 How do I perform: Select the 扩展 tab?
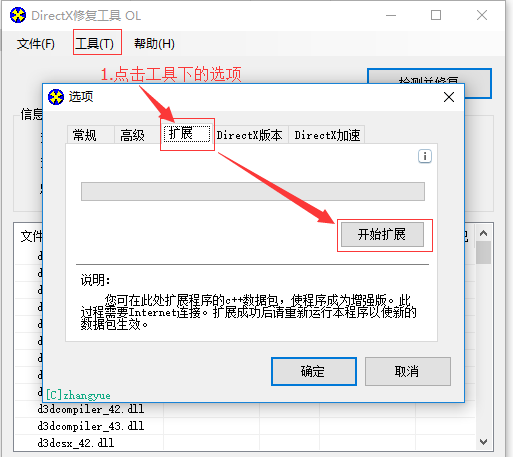click(187, 133)
